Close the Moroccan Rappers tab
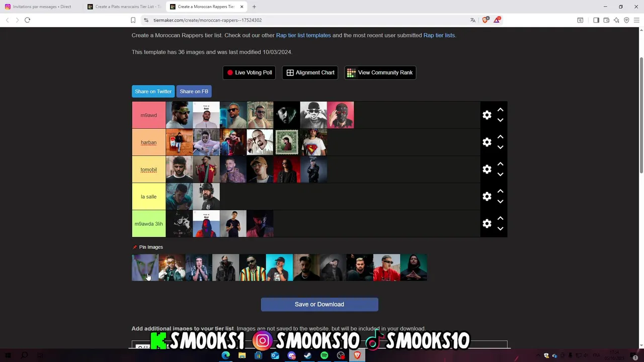This screenshot has width=644, height=362. (242, 7)
